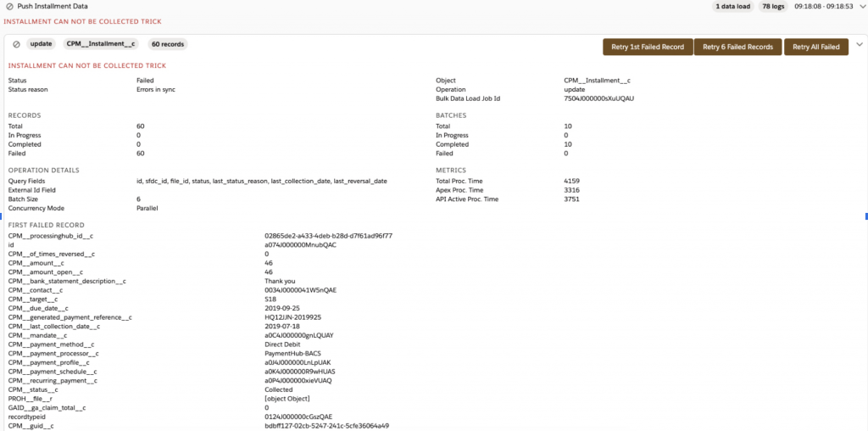Image resolution: width=868 pixels, height=431 pixels.
Task: Click the failed status icon beside Push Installment Data
Action: coord(10,6)
